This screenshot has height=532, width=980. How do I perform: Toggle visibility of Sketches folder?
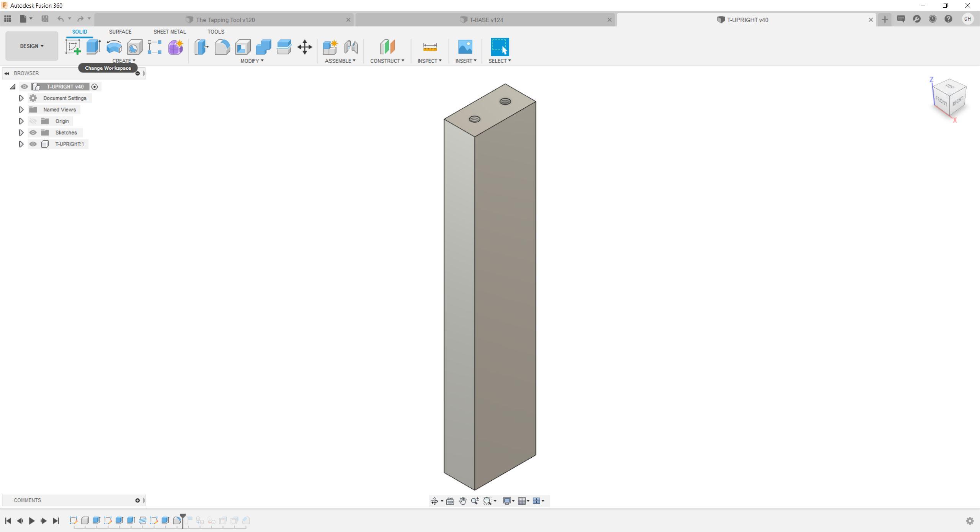(33, 133)
